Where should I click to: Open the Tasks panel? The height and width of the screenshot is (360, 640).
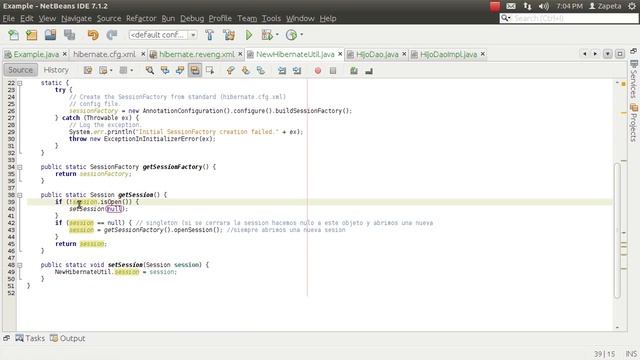30,338
